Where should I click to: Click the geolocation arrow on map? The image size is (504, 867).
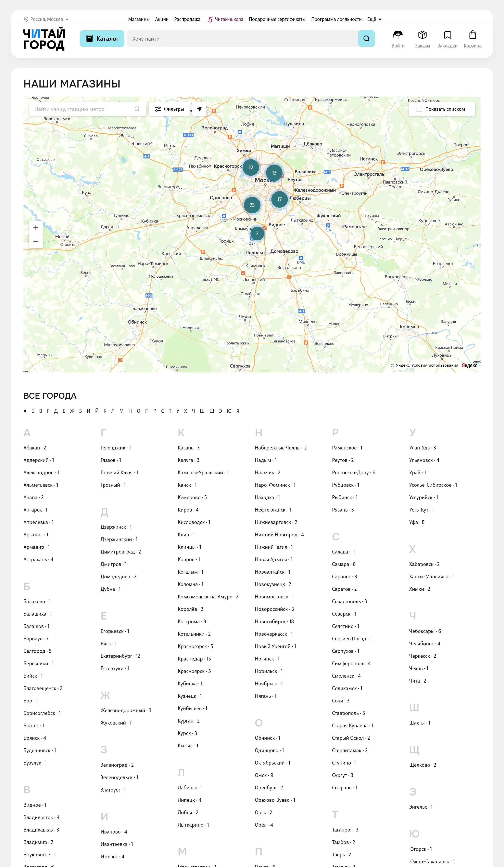pos(199,109)
